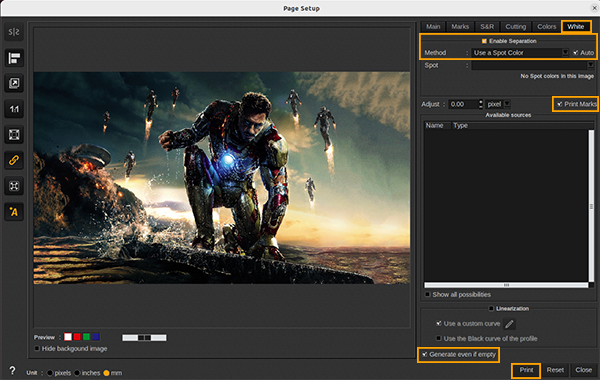Click the Adjust value stepper arrows
The image size is (600, 380).
(481, 104)
